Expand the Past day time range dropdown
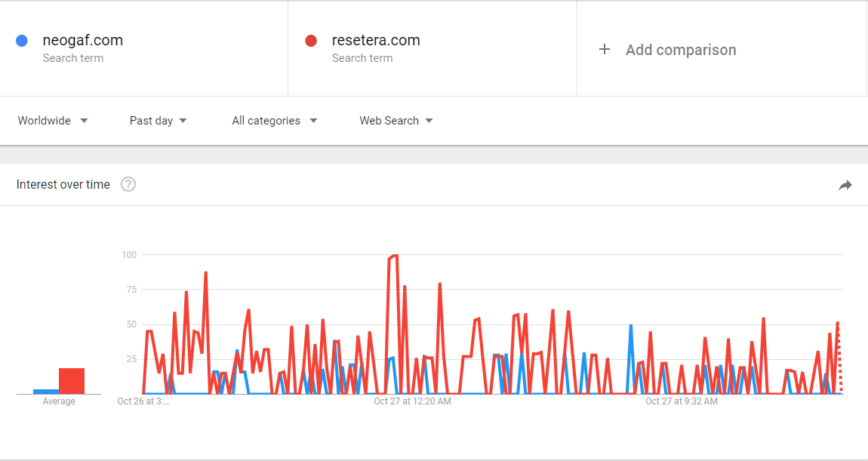The height and width of the screenshot is (461, 868). (x=159, y=121)
